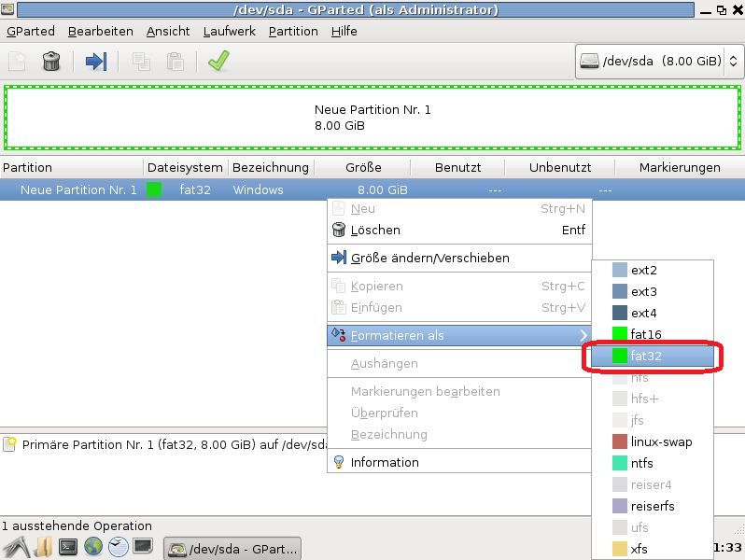Click the lightbulb Information icon in context menu
The height and width of the screenshot is (560, 745).
[x=339, y=462]
